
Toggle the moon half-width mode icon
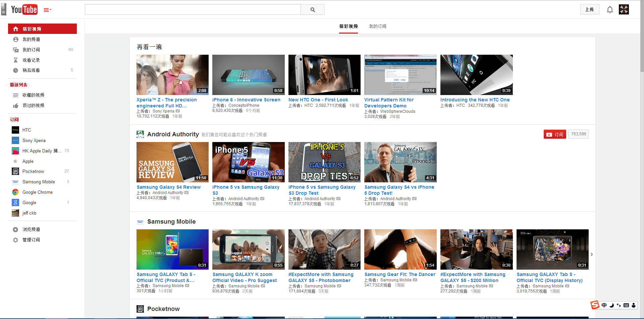click(611, 305)
